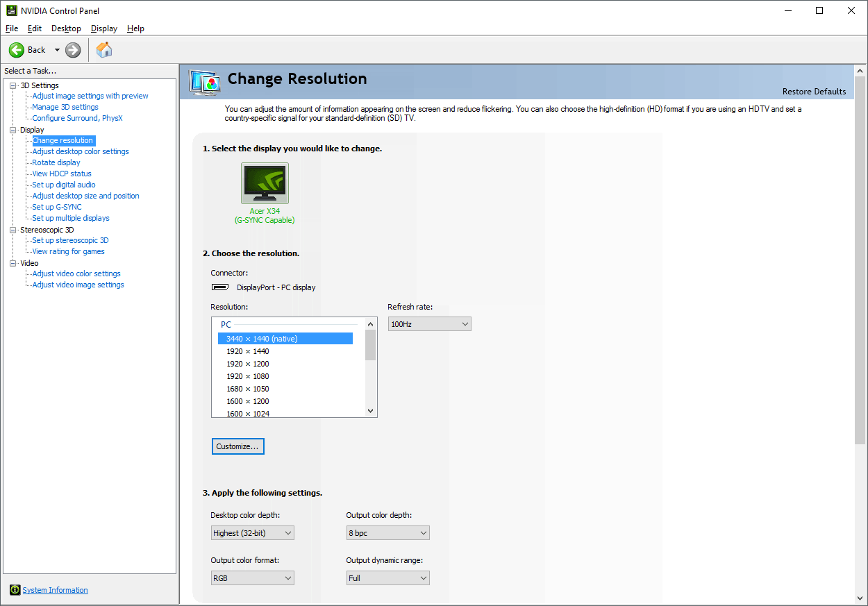Open View HDCP status
This screenshot has height=606, width=868.
coord(62,174)
